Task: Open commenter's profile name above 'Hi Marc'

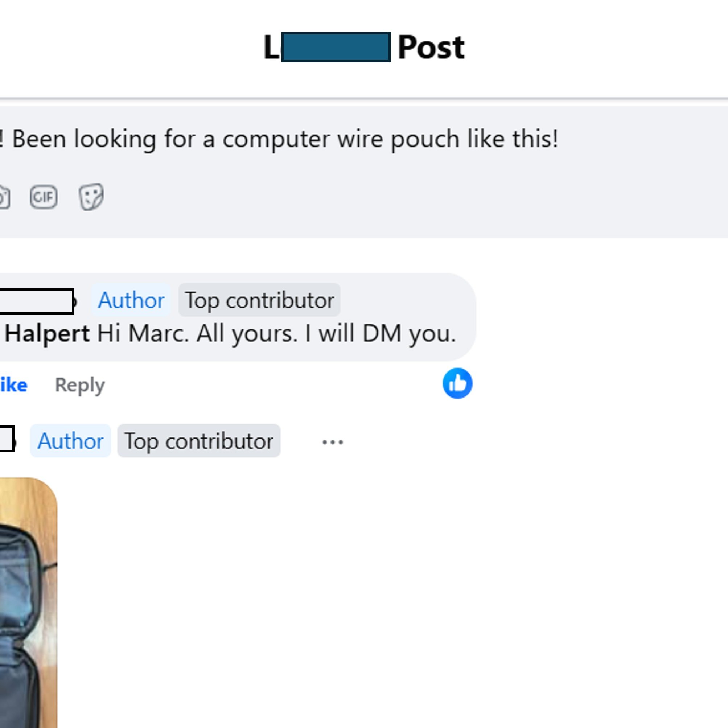Action: tap(37, 301)
